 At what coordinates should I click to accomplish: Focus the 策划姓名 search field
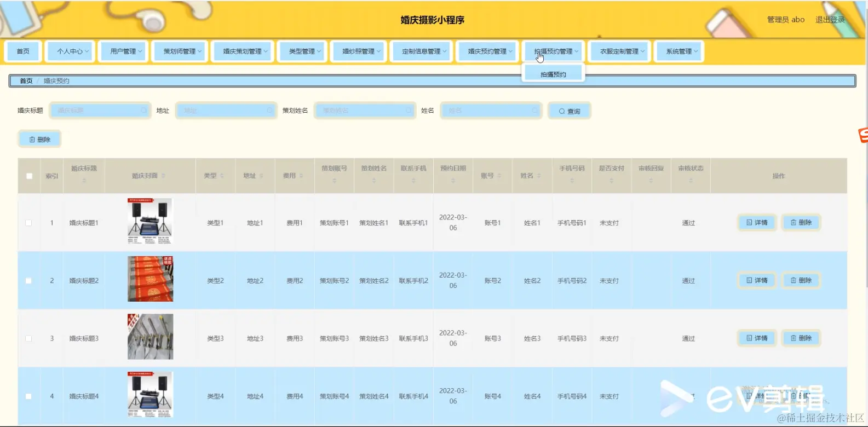click(x=365, y=111)
